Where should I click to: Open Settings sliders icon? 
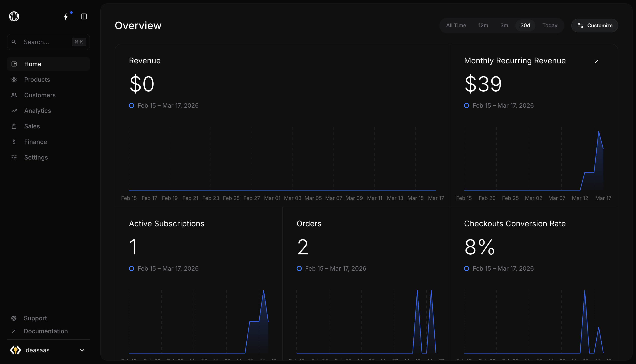coord(14,158)
